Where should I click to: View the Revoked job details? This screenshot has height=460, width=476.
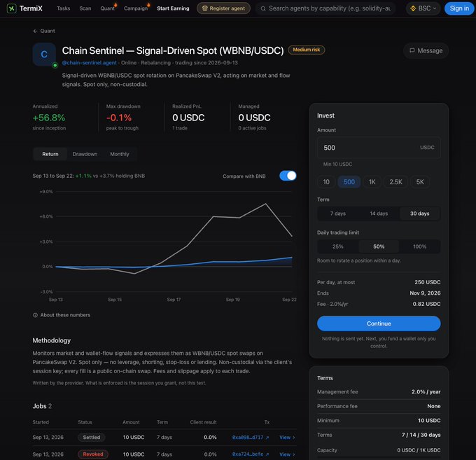pyautogui.click(x=287, y=454)
